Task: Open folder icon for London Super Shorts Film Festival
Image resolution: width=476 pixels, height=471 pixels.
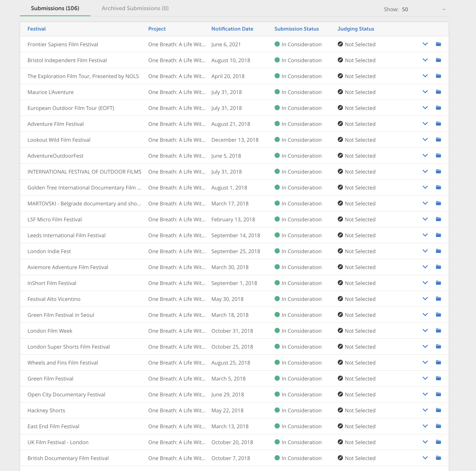Action: (438, 346)
